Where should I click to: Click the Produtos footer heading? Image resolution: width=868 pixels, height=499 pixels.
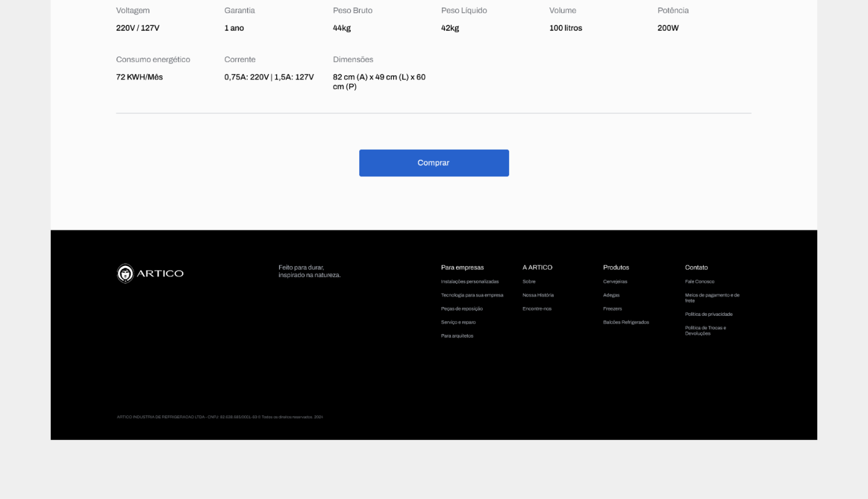coord(616,268)
